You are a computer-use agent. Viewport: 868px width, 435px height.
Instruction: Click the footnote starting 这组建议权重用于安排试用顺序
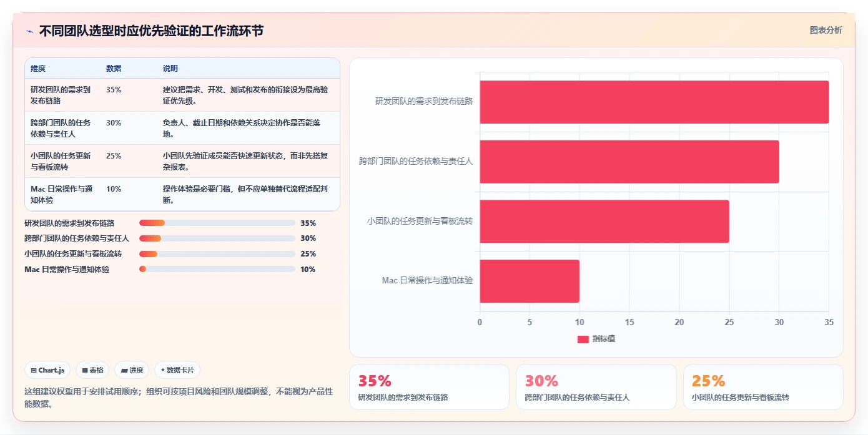(179, 398)
